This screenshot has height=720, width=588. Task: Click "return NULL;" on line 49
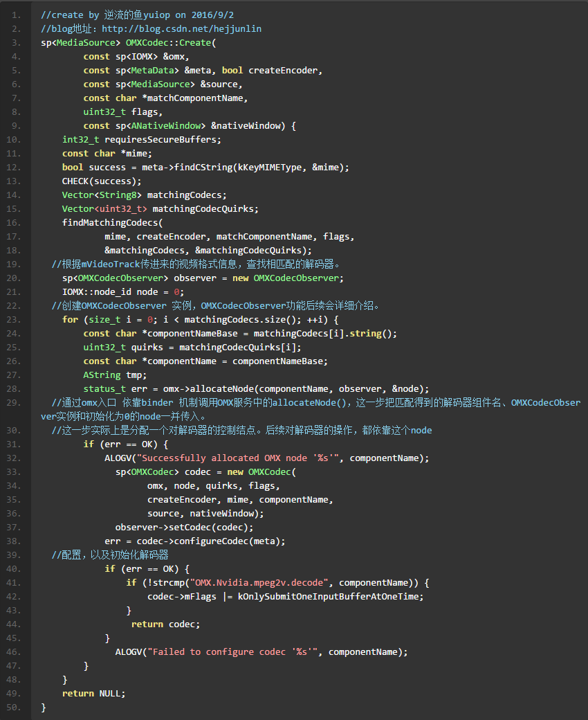click(x=93, y=693)
